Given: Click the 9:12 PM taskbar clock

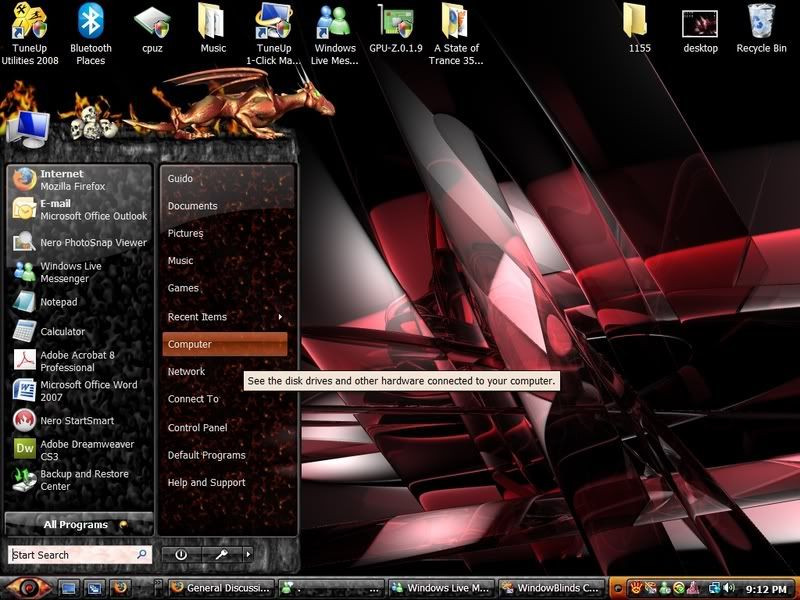Looking at the screenshot, I should [766, 589].
